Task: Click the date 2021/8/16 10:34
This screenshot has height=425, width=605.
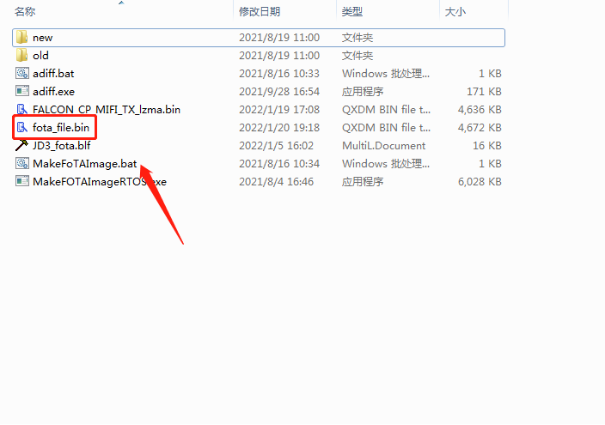Action: (279, 164)
